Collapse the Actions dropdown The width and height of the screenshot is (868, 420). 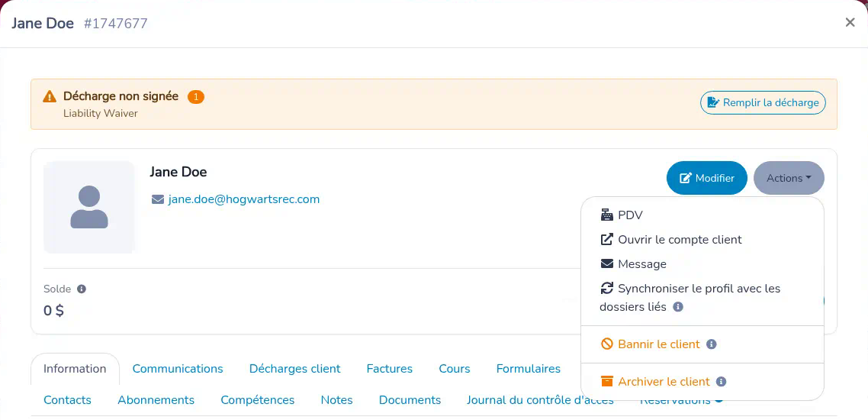tap(789, 178)
